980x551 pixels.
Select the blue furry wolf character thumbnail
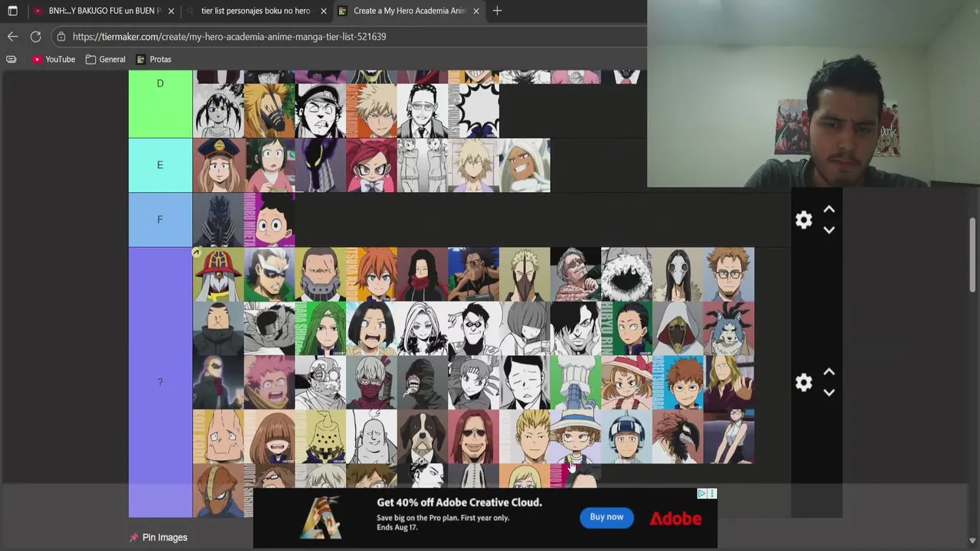coord(729,328)
